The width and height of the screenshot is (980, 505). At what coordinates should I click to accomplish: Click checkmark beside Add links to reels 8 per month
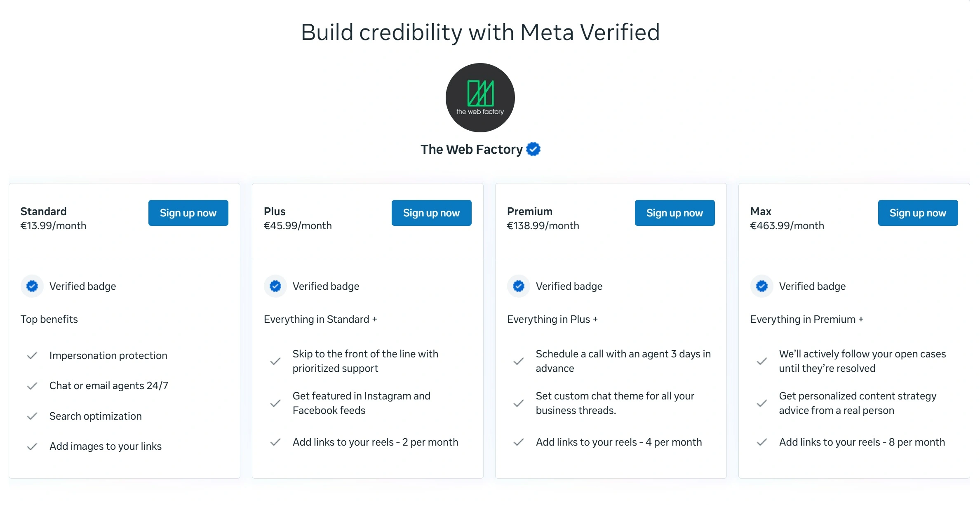pos(761,442)
